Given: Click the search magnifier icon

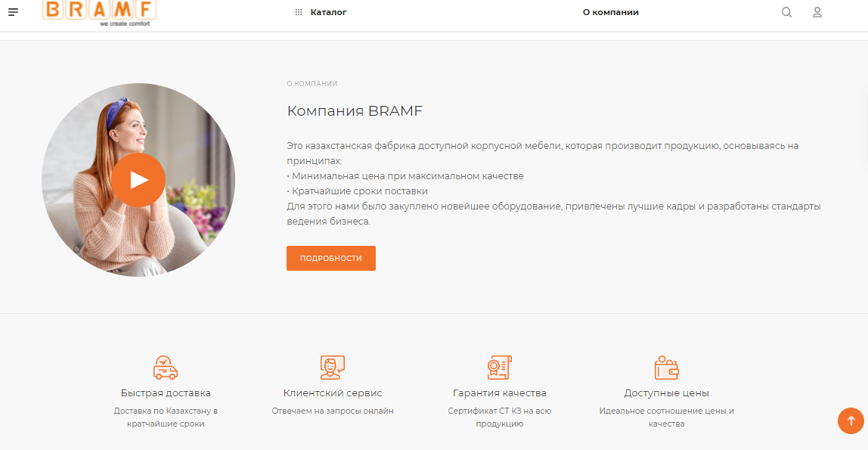Looking at the screenshot, I should [786, 12].
